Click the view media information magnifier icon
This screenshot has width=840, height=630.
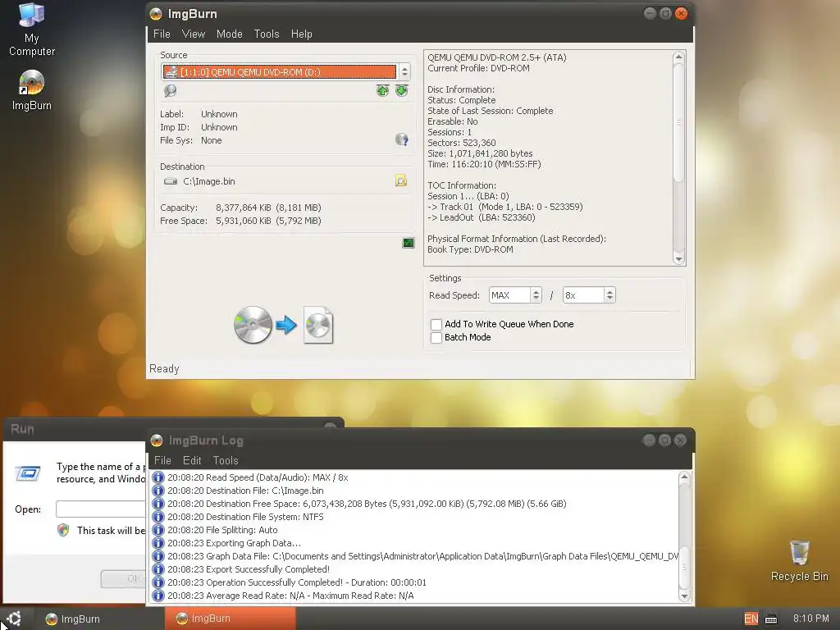(x=170, y=90)
